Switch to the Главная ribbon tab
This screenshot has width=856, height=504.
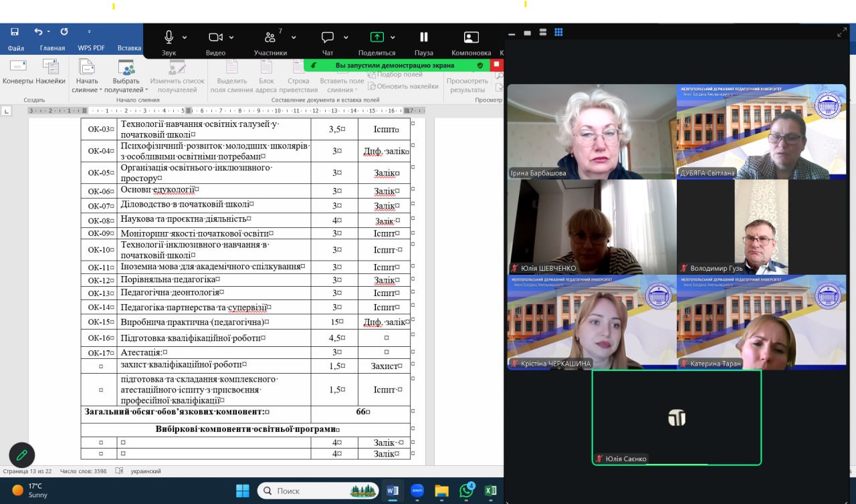[52, 48]
